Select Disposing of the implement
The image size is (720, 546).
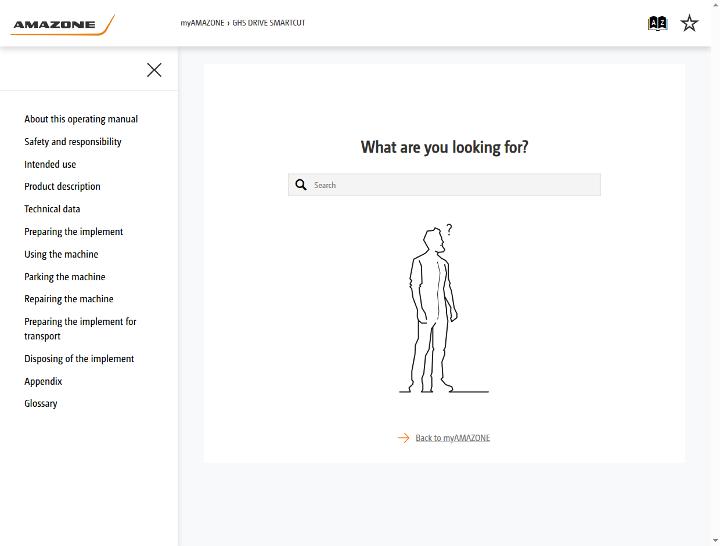pyautogui.click(x=79, y=359)
